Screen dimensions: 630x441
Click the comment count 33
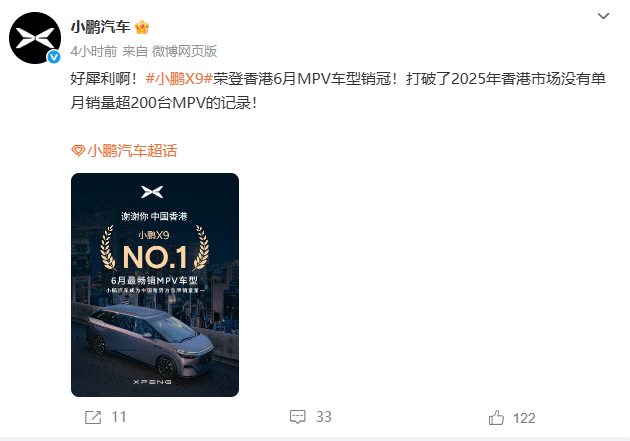[x=324, y=417]
